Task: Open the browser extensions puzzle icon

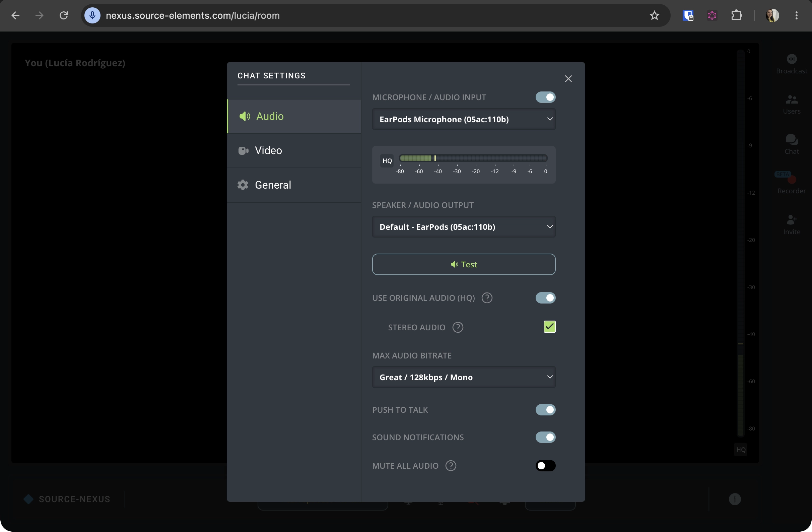Action: (737, 15)
